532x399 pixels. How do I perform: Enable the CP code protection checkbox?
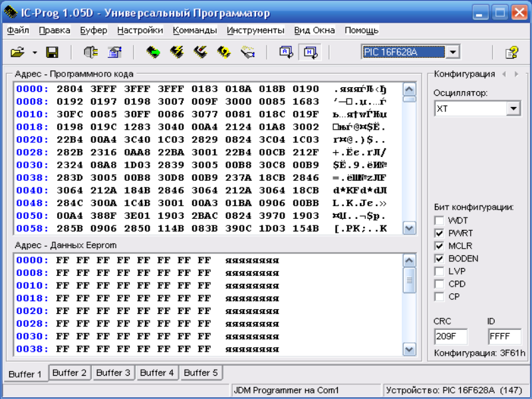[439, 297]
